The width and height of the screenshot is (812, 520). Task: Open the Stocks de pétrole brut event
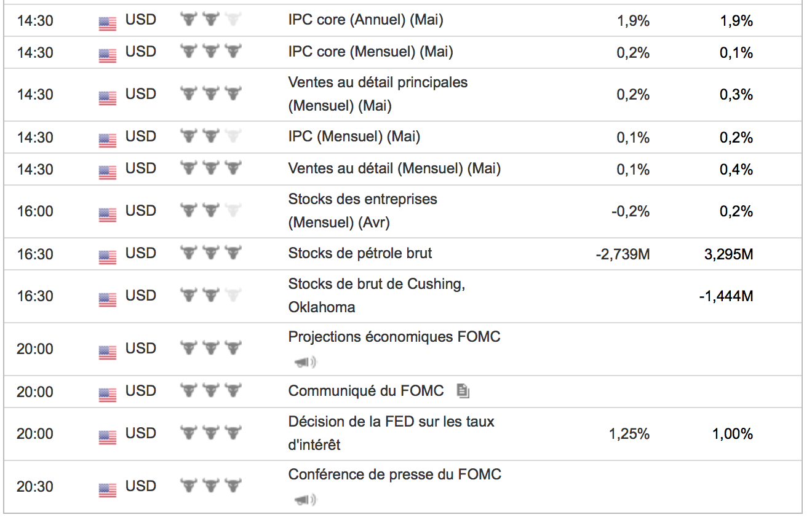(360, 253)
